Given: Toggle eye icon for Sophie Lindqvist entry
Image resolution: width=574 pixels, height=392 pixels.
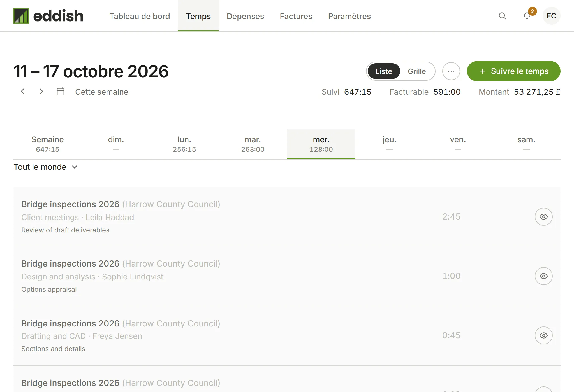Looking at the screenshot, I should pos(543,276).
